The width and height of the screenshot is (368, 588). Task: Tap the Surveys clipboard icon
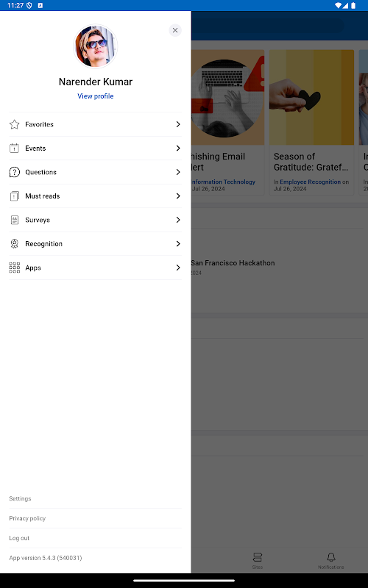pyautogui.click(x=14, y=220)
